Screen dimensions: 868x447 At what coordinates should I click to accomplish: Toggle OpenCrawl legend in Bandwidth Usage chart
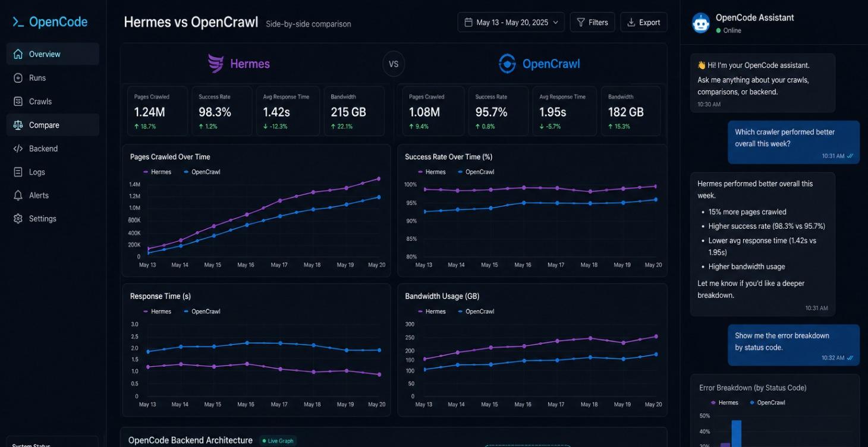pos(477,311)
